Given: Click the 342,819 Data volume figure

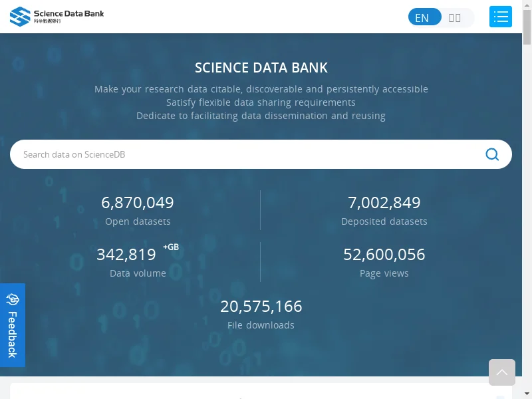Looking at the screenshot, I should coord(126,255).
